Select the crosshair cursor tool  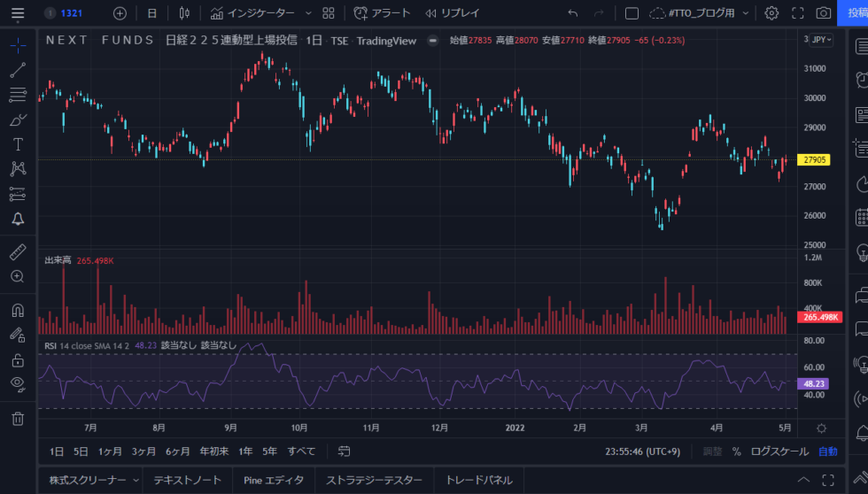[18, 45]
